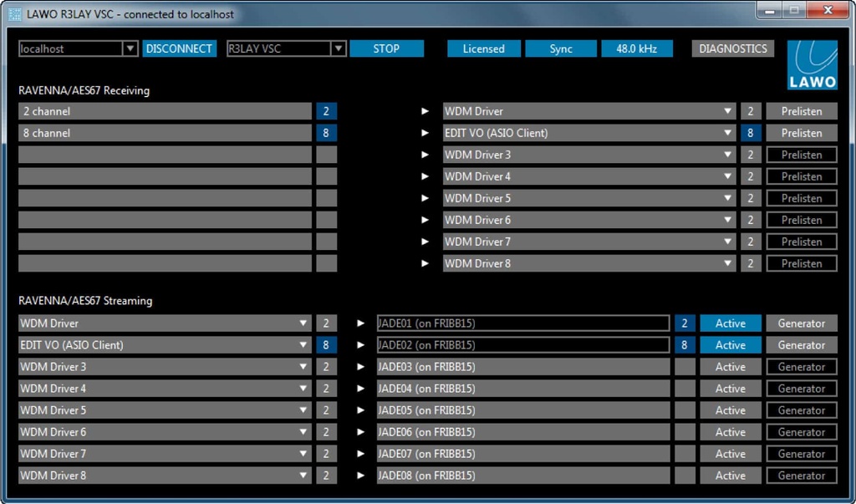This screenshot has width=856, height=504.
Task: Close the LAWO R3LAY VSC window
Action: click(828, 10)
